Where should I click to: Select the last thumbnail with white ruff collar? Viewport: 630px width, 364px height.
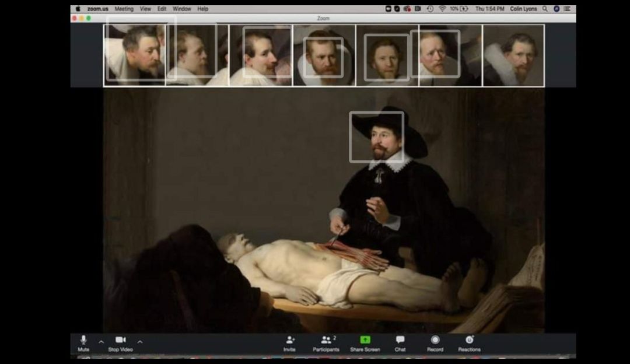point(513,55)
